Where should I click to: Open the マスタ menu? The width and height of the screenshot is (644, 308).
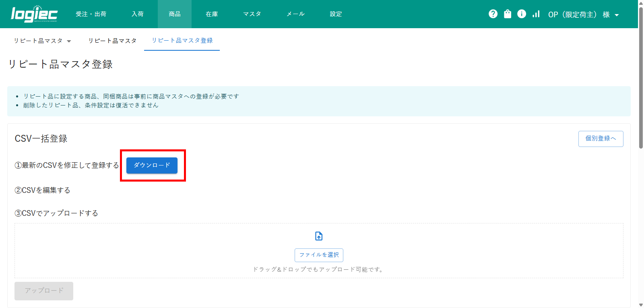pos(252,14)
